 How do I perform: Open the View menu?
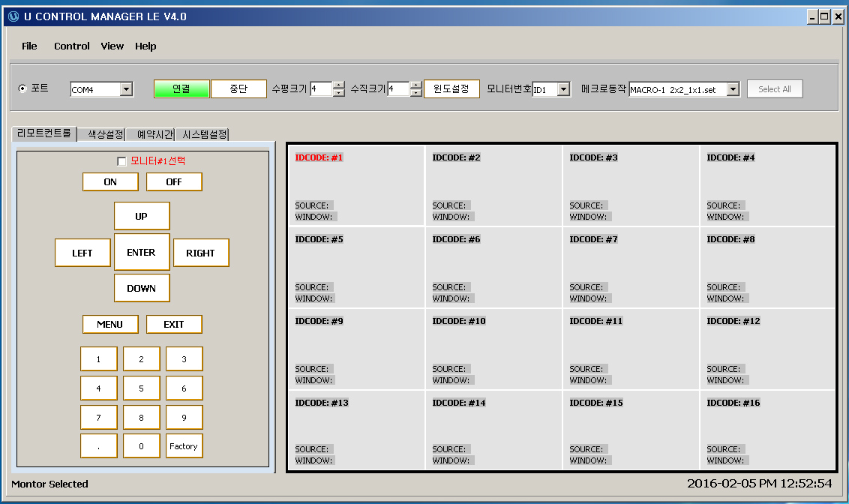pos(112,46)
